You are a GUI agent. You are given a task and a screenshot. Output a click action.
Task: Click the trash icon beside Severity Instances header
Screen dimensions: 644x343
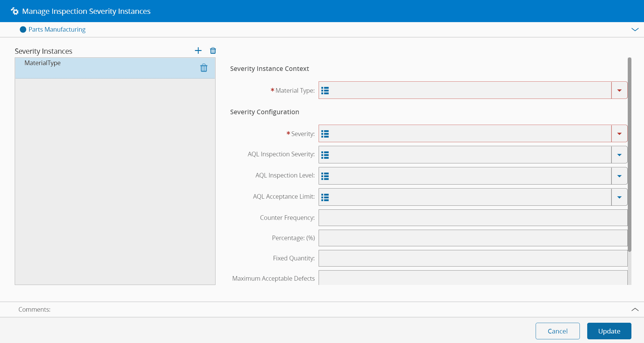click(x=213, y=51)
